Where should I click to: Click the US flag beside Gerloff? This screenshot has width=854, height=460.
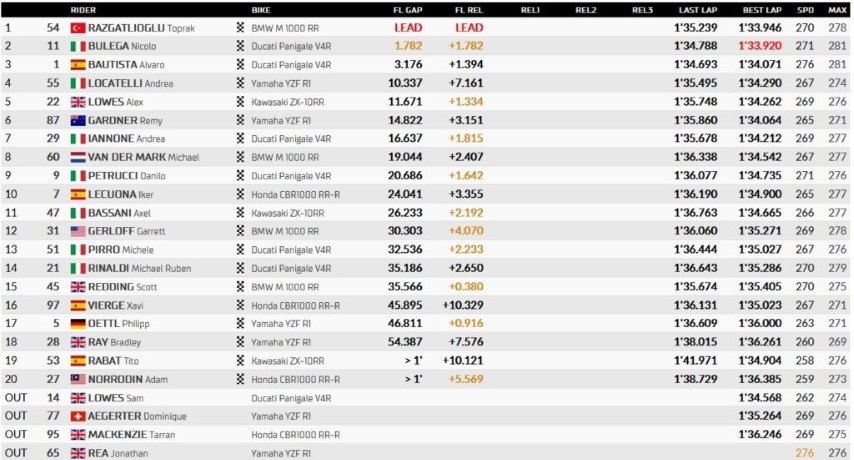[x=78, y=231]
